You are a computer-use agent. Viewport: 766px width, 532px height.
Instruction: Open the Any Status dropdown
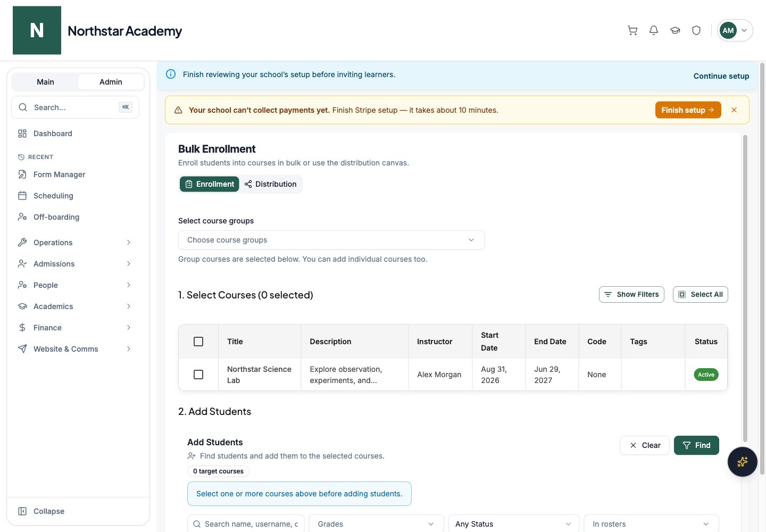(513, 524)
